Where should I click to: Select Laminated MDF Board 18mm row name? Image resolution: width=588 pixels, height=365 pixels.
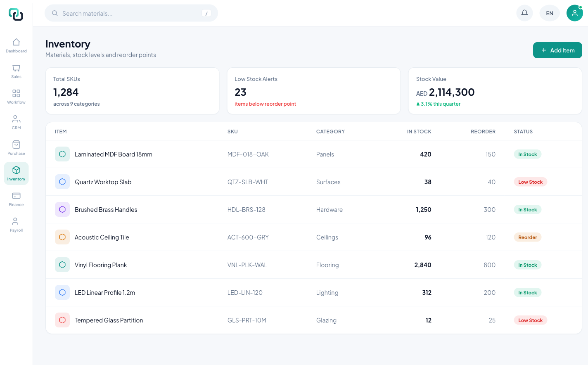click(x=114, y=154)
